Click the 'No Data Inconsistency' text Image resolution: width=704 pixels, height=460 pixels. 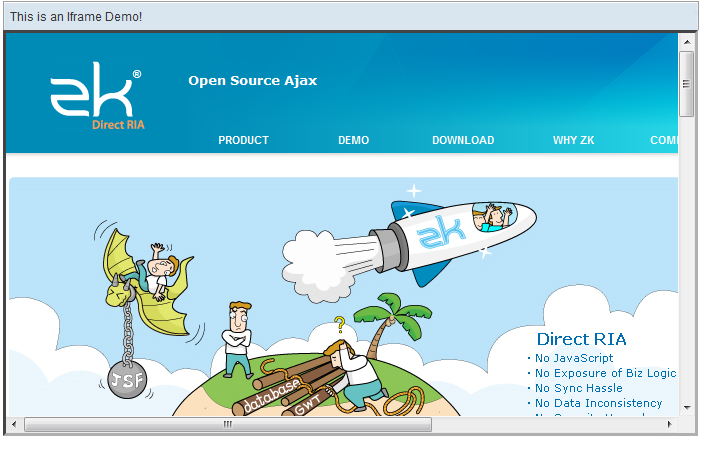pyautogui.click(x=598, y=403)
